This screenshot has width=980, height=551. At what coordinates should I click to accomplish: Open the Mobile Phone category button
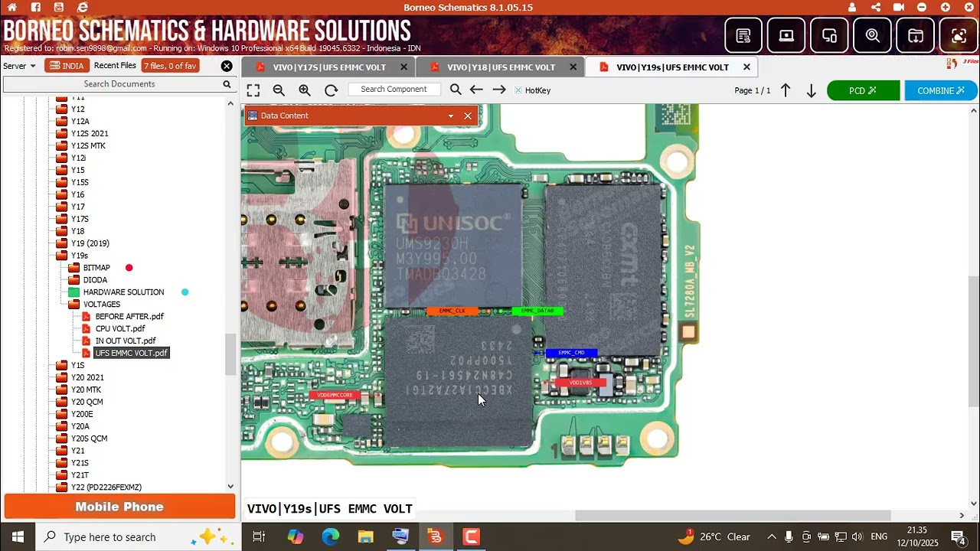119,507
